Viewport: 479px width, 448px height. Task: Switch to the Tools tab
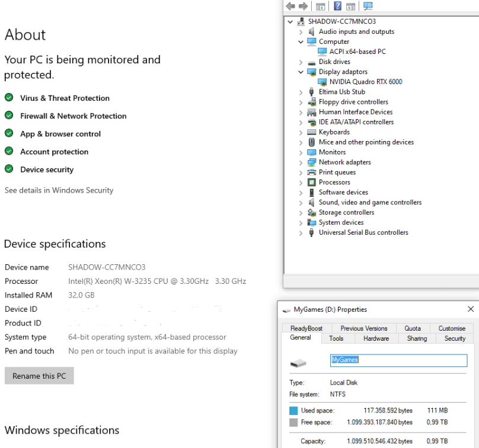[x=336, y=338]
